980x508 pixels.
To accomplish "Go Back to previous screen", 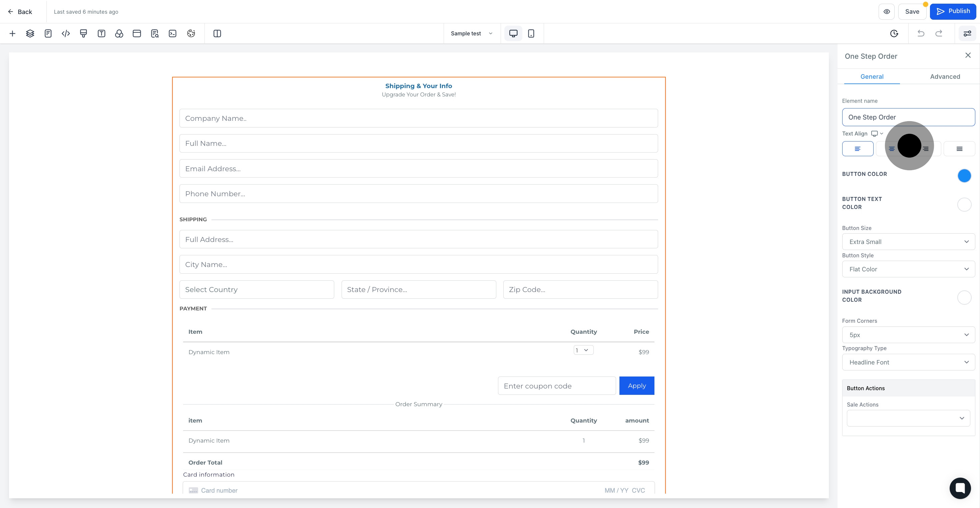I will [x=20, y=12].
